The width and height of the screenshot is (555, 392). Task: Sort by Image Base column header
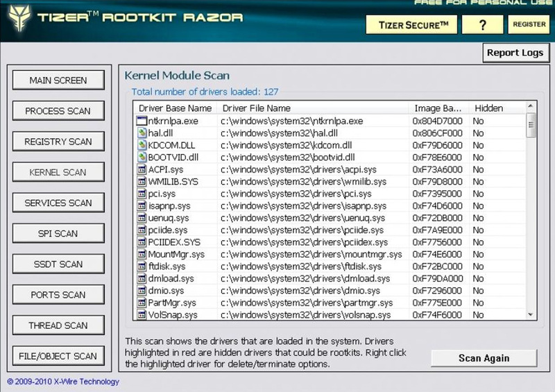(439, 108)
